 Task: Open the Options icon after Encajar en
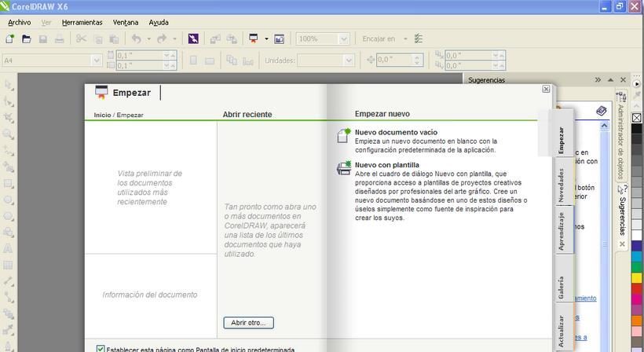pyautogui.click(x=418, y=38)
